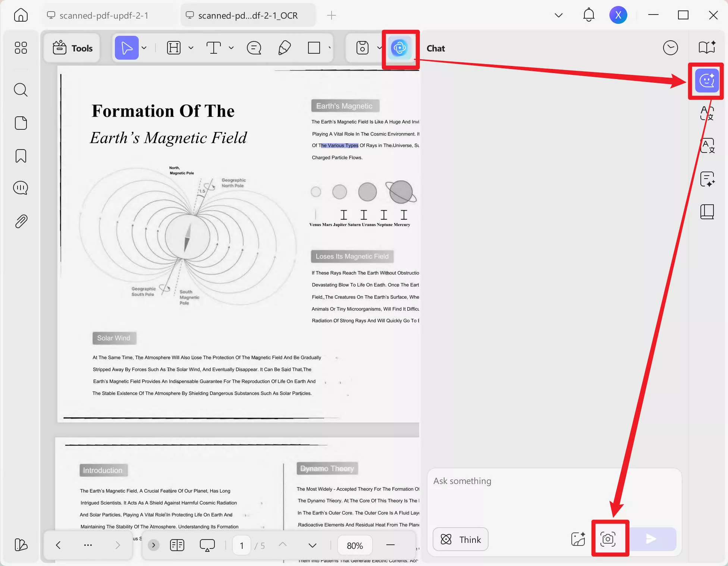The width and height of the screenshot is (728, 566).
Task: Expand the text tool options dropdown
Action: point(231,48)
